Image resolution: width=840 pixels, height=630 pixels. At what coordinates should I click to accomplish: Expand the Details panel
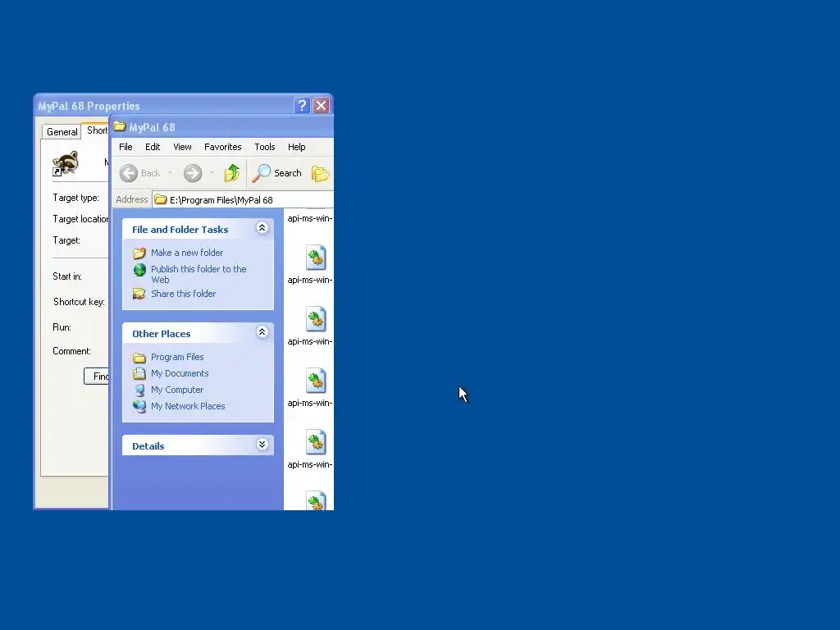262,445
